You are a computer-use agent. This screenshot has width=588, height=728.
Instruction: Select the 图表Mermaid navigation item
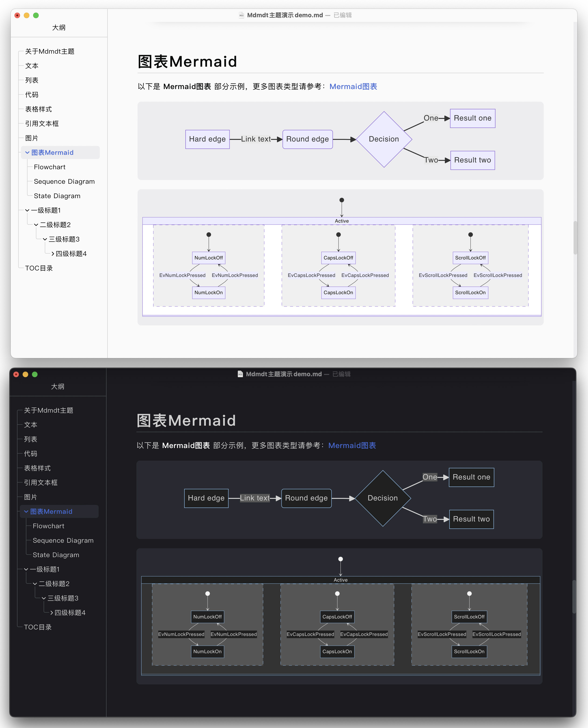pos(51,152)
